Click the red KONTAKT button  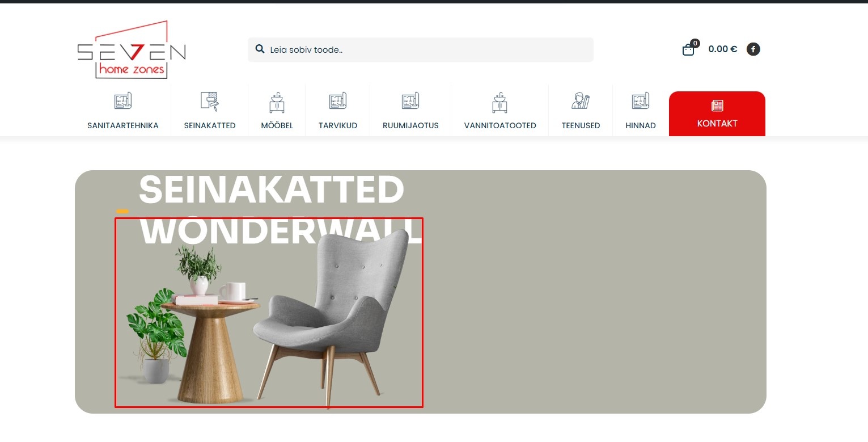[717, 113]
